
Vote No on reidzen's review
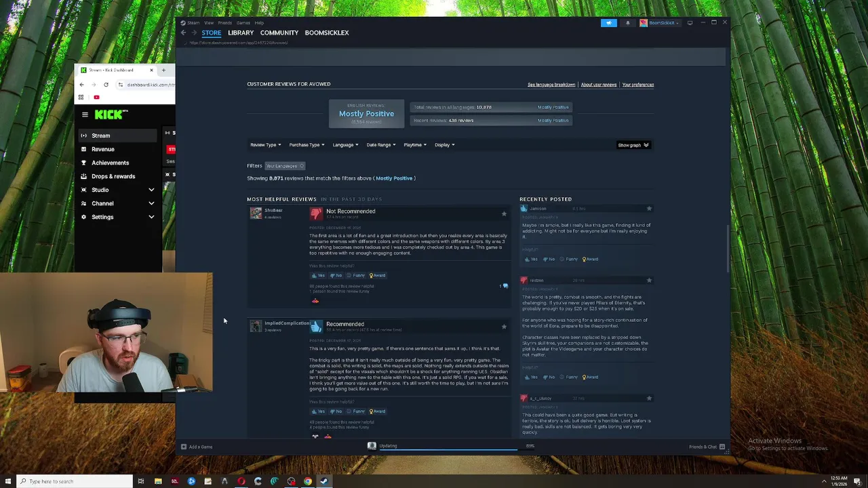pyautogui.click(x=549, y=377)
